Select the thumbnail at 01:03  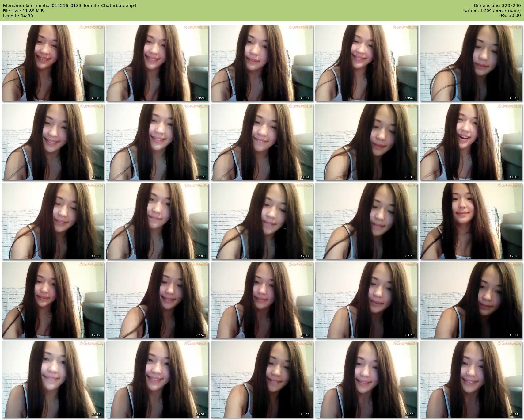point(53,142)
